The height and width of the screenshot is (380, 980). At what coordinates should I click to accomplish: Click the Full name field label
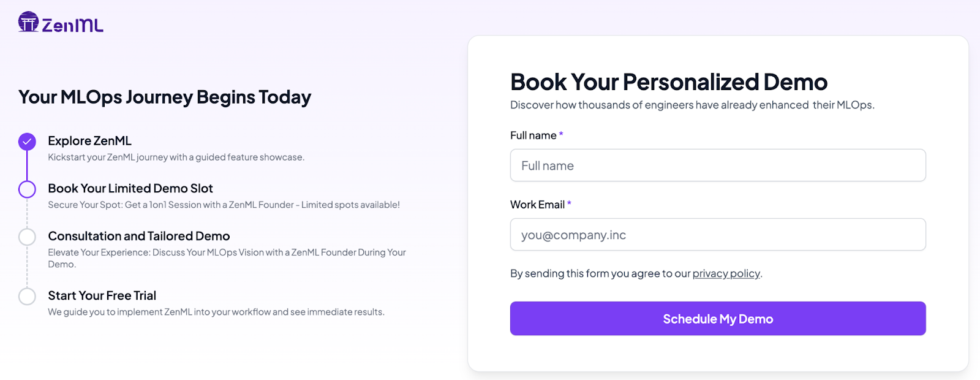tap(533, 135)
